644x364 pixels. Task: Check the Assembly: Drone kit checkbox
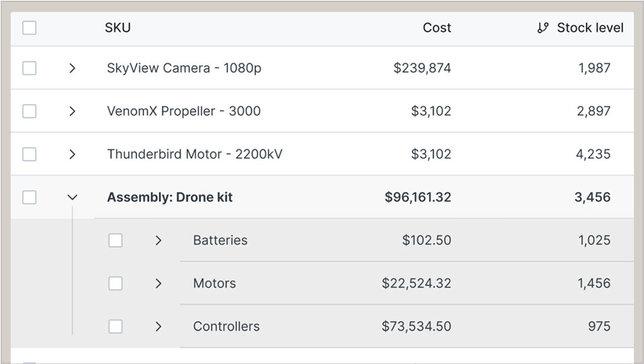tap(30, 197)
